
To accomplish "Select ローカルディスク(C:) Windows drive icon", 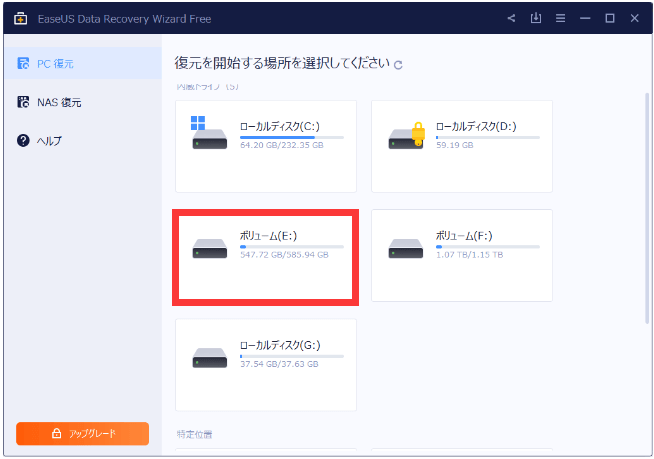I will 209,135.
